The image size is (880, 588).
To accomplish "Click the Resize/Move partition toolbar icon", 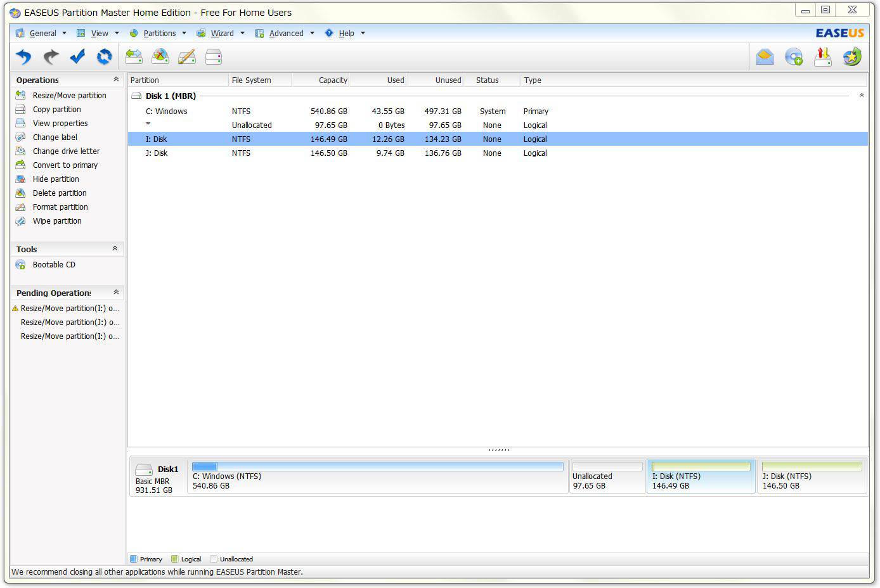I will 134,57.
